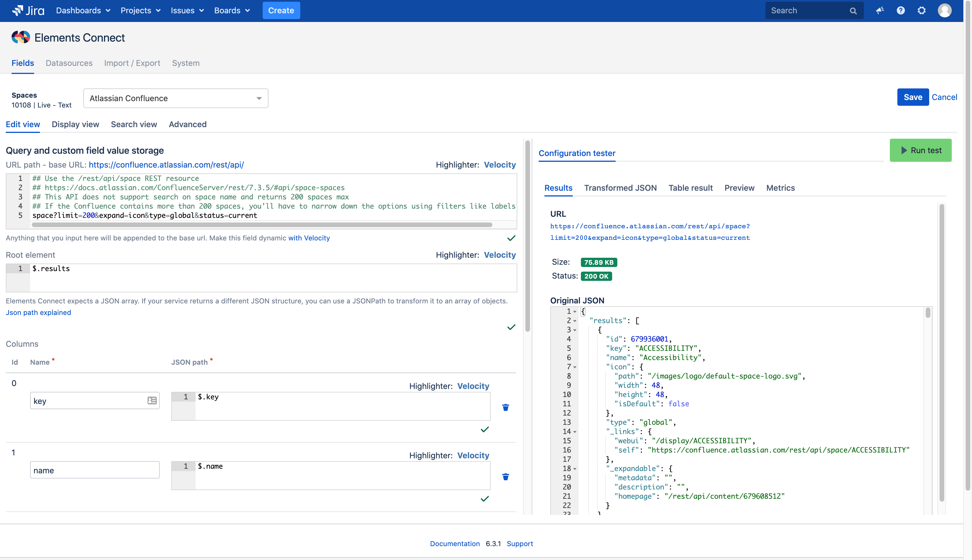Open the Json path explained link

38,312
